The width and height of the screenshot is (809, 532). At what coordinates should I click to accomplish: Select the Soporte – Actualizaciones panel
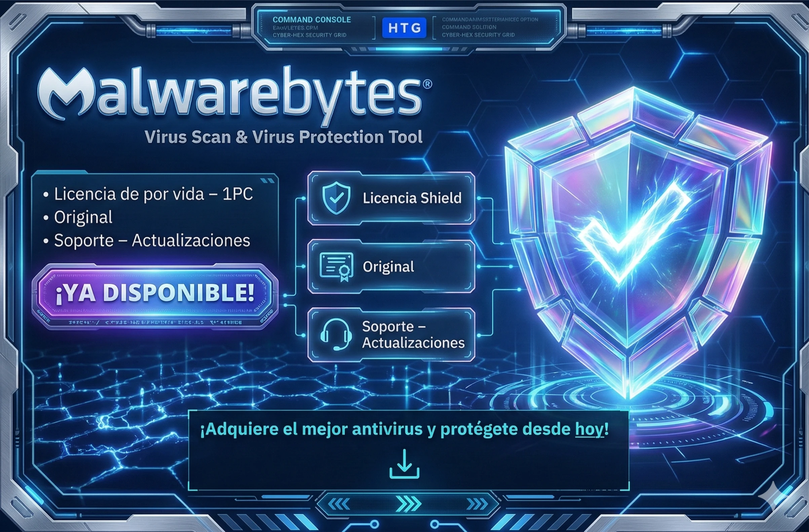click(391, 334)
